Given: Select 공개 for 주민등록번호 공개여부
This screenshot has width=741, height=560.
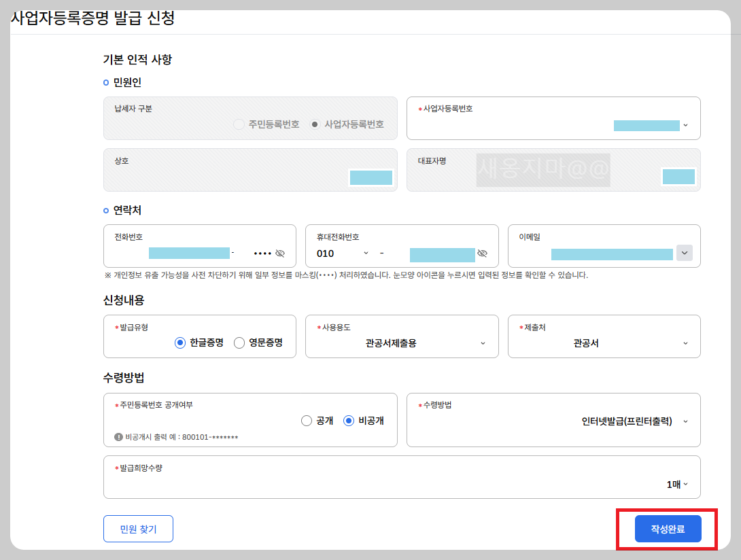Looking at the screenshot, I should pos(306,421).
